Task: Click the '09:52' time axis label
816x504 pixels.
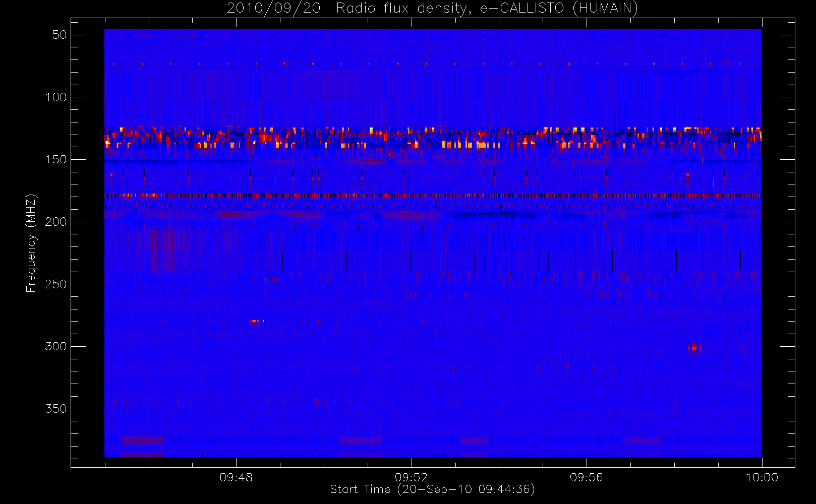Action: (411, 477)
